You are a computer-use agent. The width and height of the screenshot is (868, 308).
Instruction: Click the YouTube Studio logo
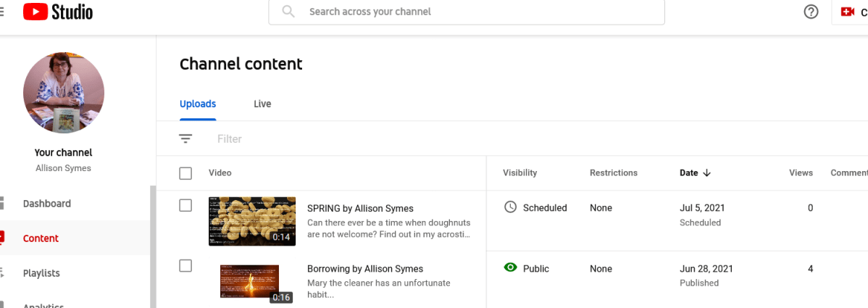(58, 12)
